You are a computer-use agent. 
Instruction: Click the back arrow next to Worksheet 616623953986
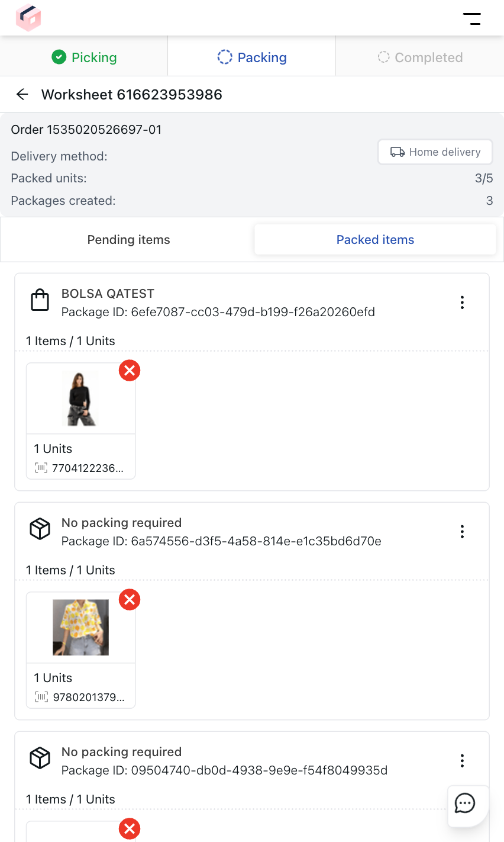click(22, 94)
